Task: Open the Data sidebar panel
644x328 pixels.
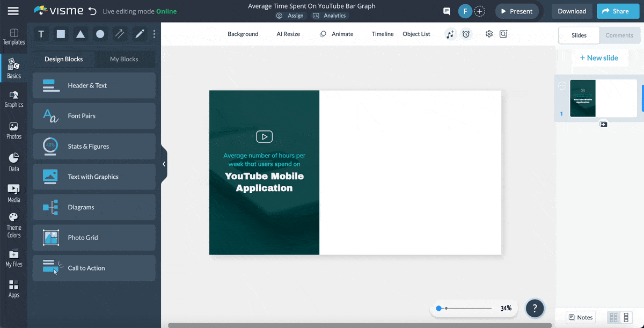Action: (x=14, y=162)
